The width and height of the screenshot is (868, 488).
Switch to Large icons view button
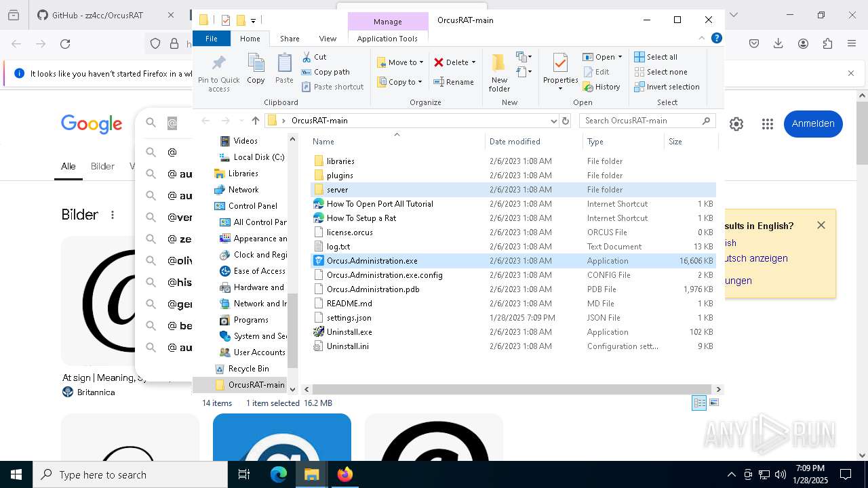(x=713, y=403)
